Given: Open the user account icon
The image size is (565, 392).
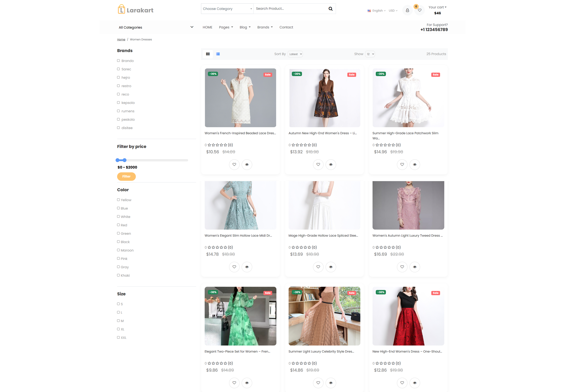Looking at the screenshot, I should tap(407, 10).
